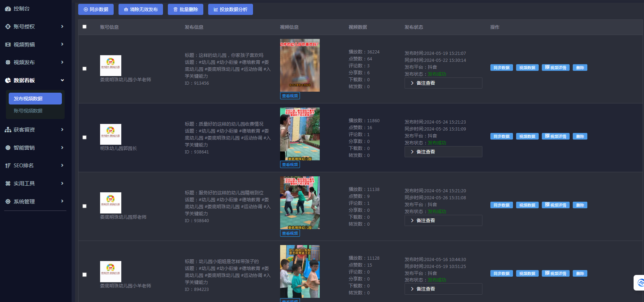
Task: Collapse the 数据看板 sidebar menu chevron
Action: [63, 80]
